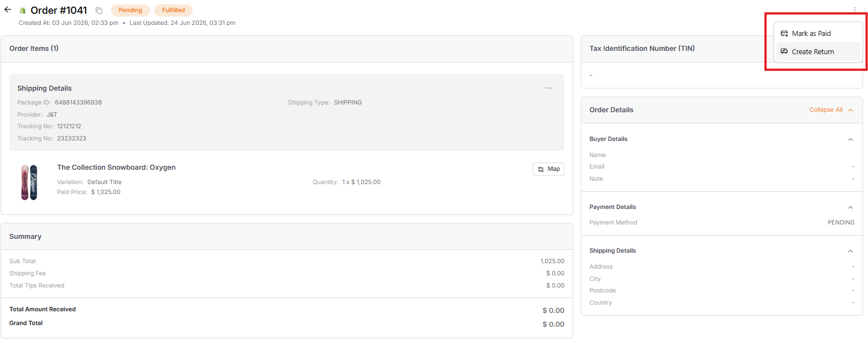This screenshot has height=345, width=868.
Task: Select Mark as Paid from the menu
Action: point(818,34)
